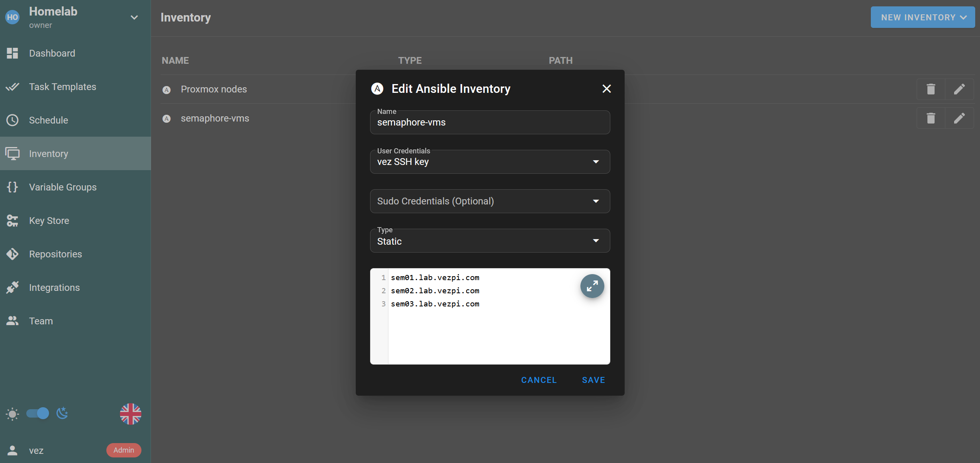Open Task Templates in sidebar
This screenshot has height=463, width=980.
point(63,87)
